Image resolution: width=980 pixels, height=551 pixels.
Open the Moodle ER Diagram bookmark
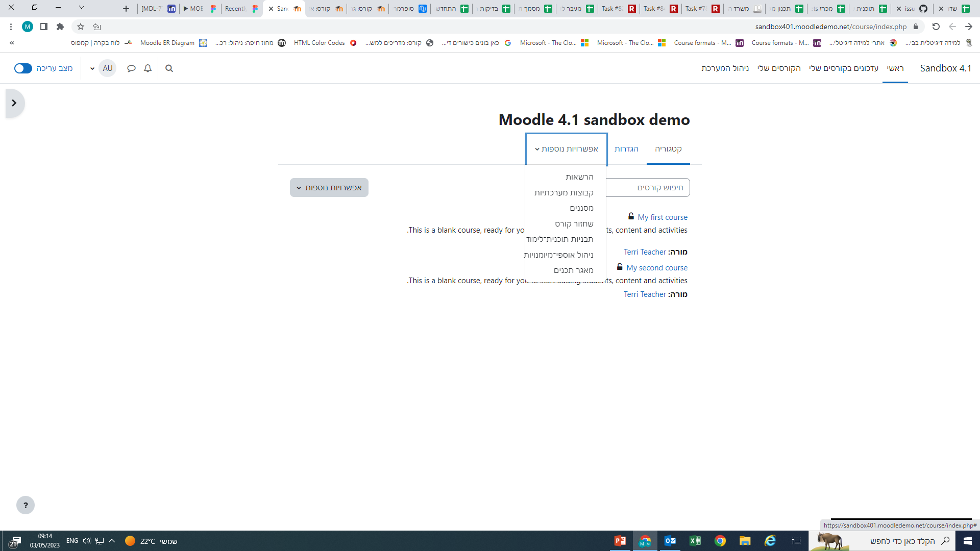pyautogui.click(x=174, y=43)
